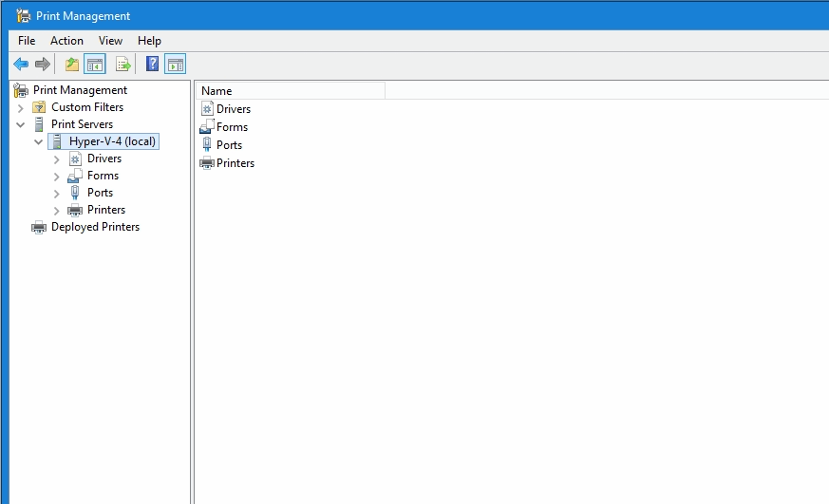The image size is (829, 504).
Task: Select the Forms row text in list
Action: tap(232, 127)
